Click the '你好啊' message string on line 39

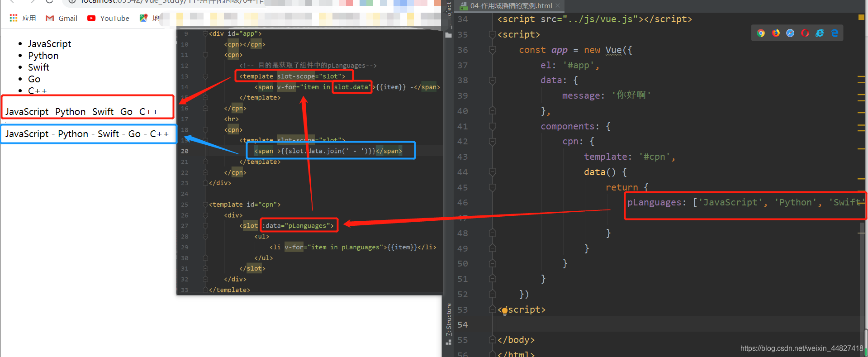coord(631,95)
